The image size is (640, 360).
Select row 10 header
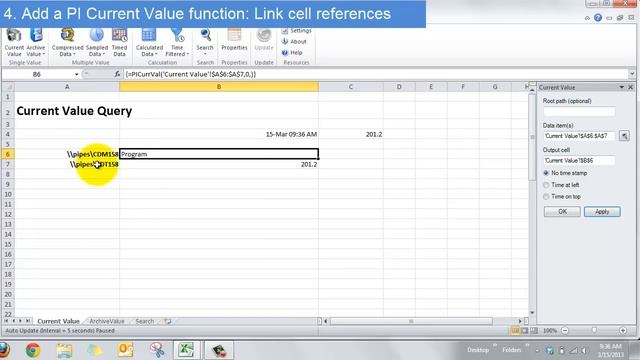[7, 194]
